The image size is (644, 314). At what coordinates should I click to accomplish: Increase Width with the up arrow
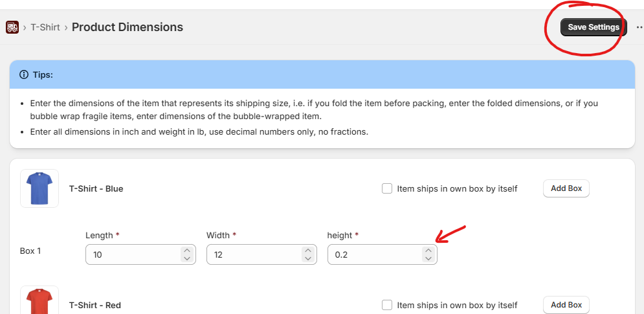[x=307, y=251]
